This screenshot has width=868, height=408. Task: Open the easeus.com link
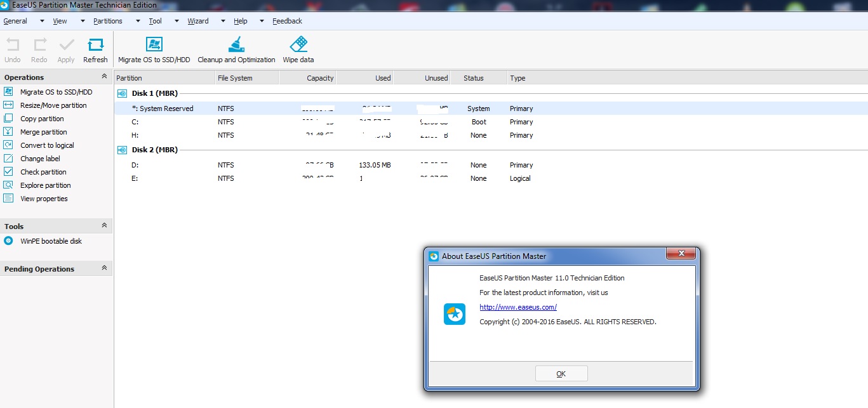tap(518, 307)
